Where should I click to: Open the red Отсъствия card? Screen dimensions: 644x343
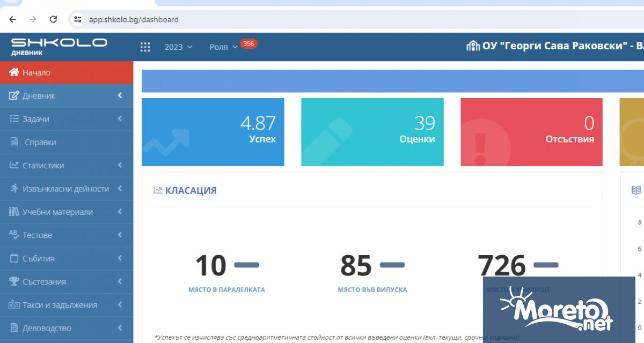click(x=531, y=132)
